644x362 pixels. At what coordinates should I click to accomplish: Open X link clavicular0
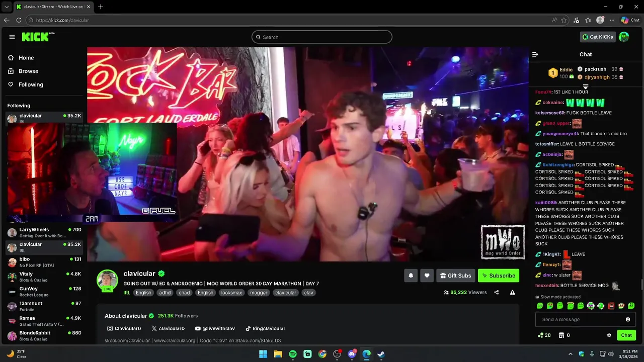pos(168,328)
